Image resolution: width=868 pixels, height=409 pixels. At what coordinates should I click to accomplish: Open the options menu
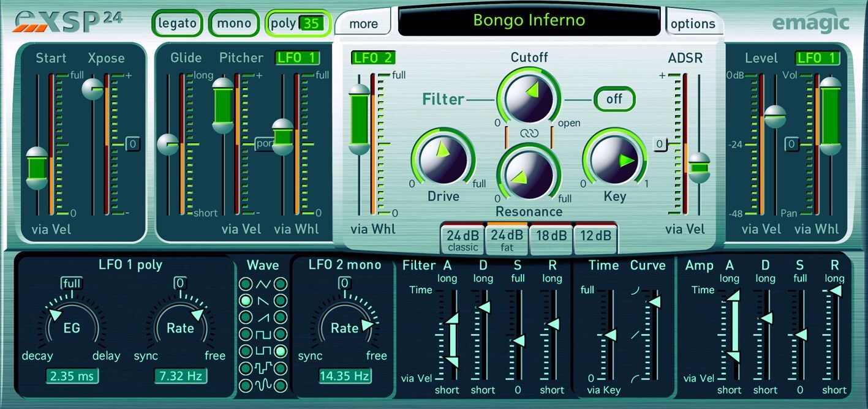tap(693, 24)
